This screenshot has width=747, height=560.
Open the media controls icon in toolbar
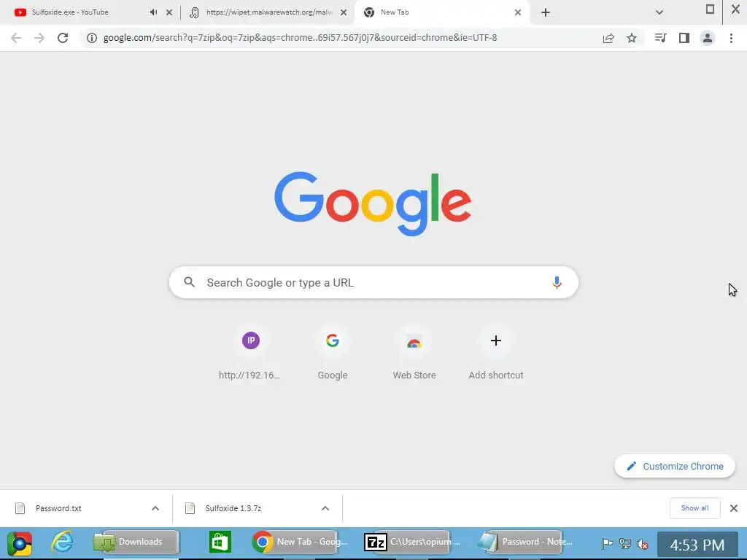coord(660,38)
